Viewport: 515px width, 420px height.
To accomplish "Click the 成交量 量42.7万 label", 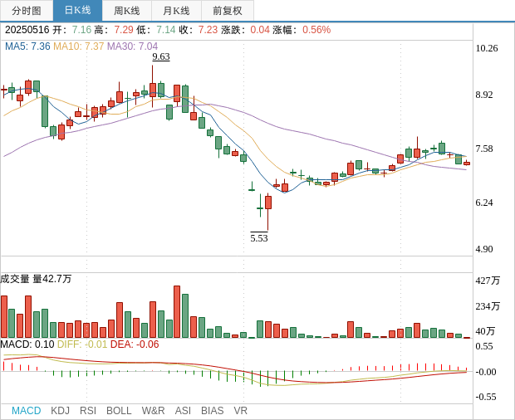I will coord(36,279).
